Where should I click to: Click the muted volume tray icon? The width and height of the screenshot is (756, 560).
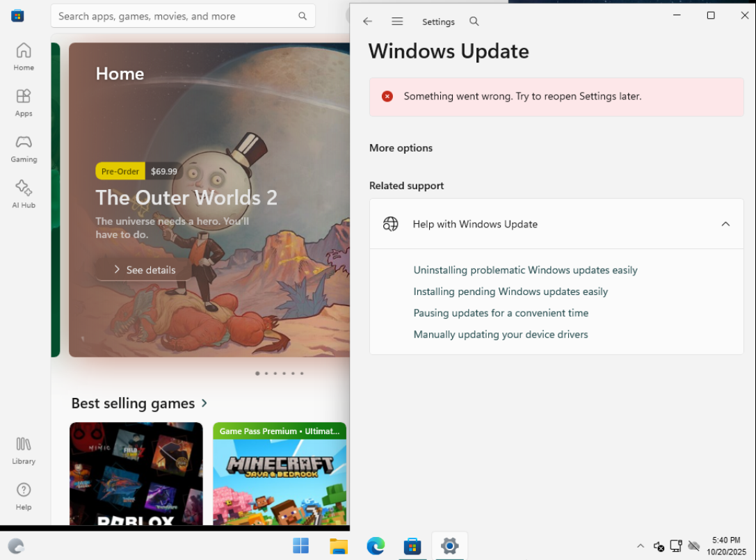[x=659, y=546]
